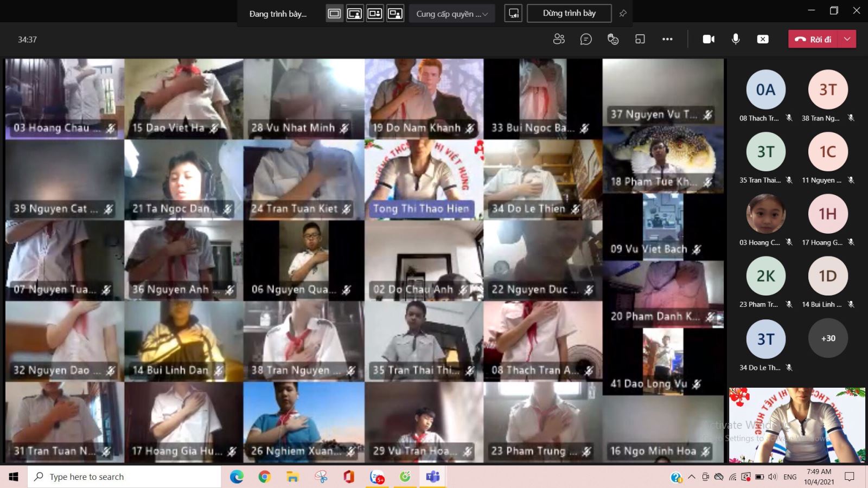Open the more actions ellipsis menu
868x488 pixels.
(x=667, y=39)
